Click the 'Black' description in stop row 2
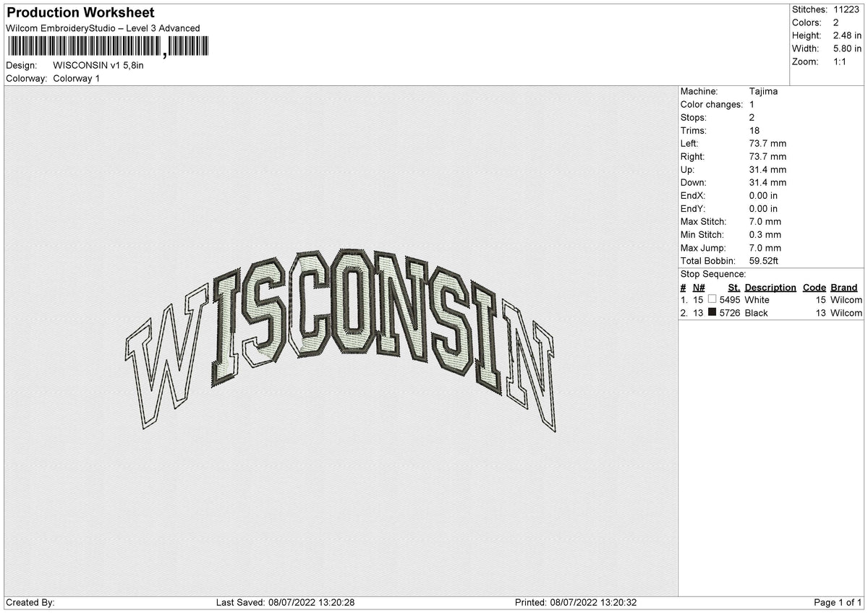Image resolution: width=868 pixels, height=613 pixels. tap(757, 313)
